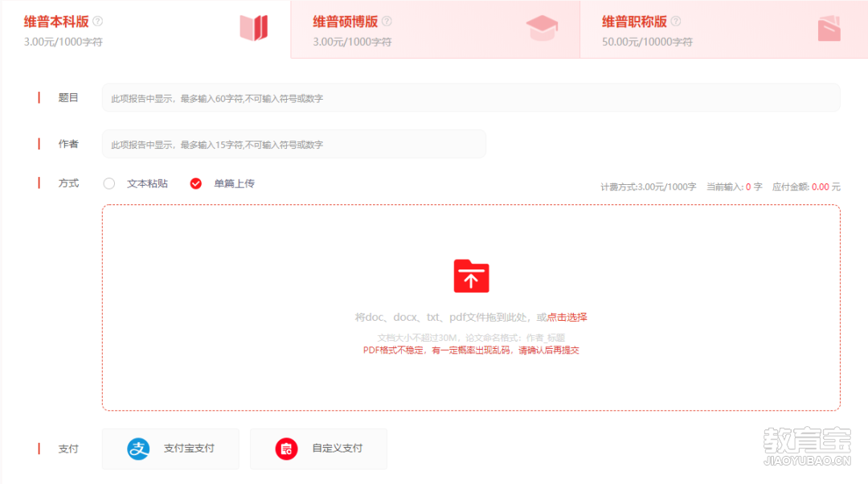This screenshot has height=484, width=868.
Task: Click the book icon in 维普本科版 tab
Action: (x=253, y=27)
